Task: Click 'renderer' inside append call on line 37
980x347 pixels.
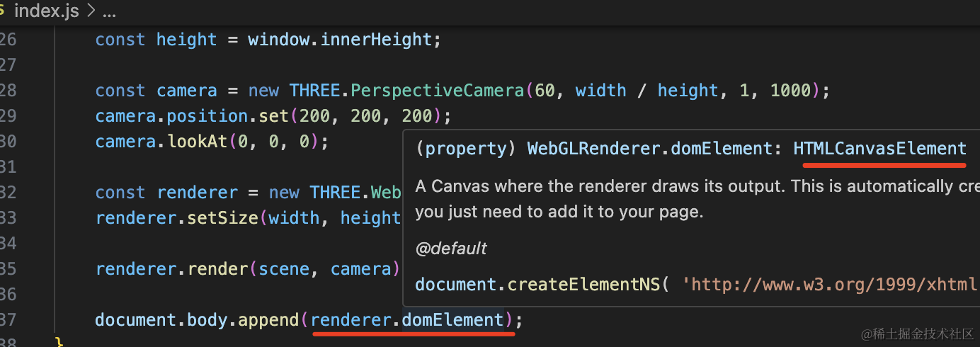Action: click(351, 320)
